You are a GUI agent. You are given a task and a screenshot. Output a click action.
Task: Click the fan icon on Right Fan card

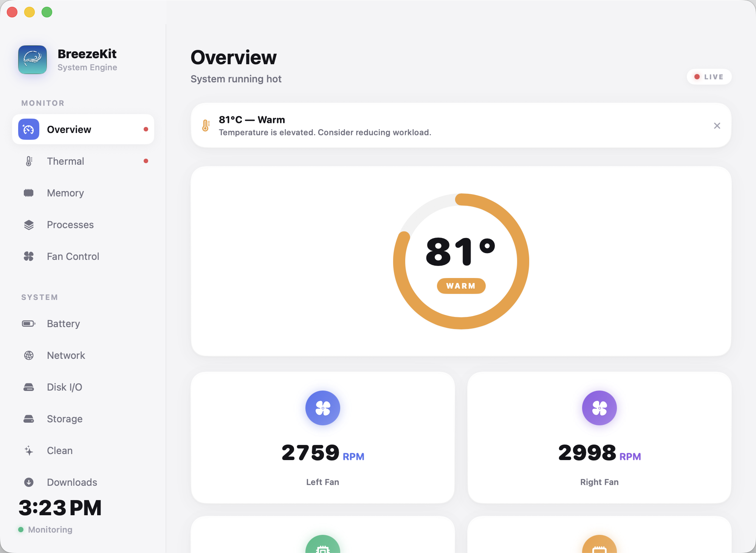coord(599,408)
